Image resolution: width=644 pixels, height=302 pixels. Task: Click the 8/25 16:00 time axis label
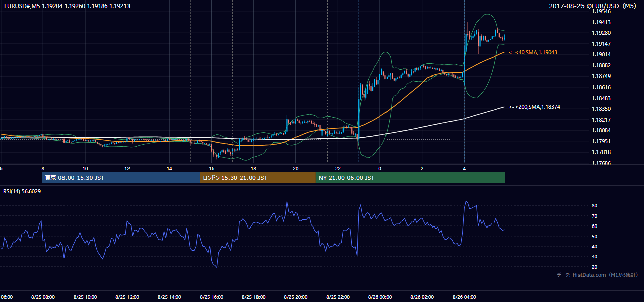click(x=211, y=297)
